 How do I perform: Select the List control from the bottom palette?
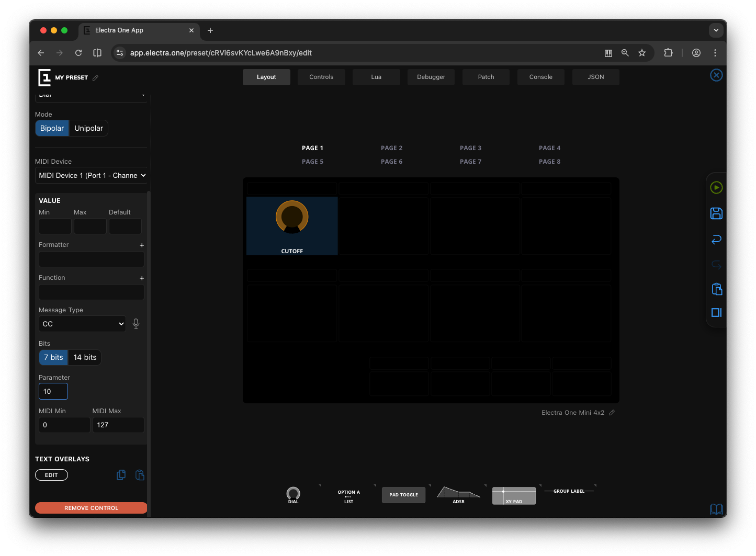(x=348, y=495)
